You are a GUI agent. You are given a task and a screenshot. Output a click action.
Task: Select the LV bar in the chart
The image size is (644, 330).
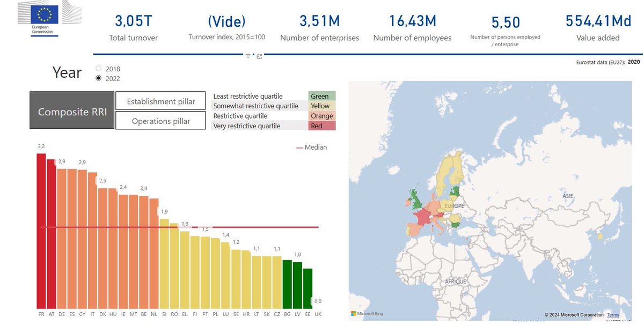click(297, 285)
